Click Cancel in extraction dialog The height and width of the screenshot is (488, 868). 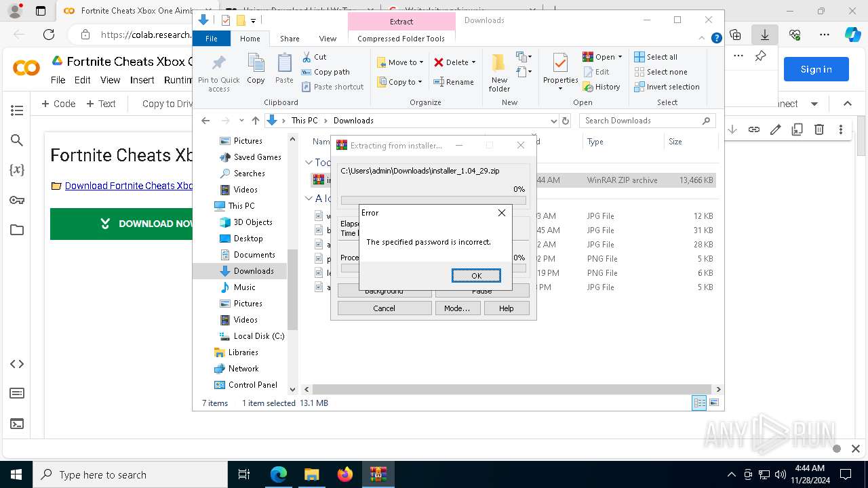point(384,308)
